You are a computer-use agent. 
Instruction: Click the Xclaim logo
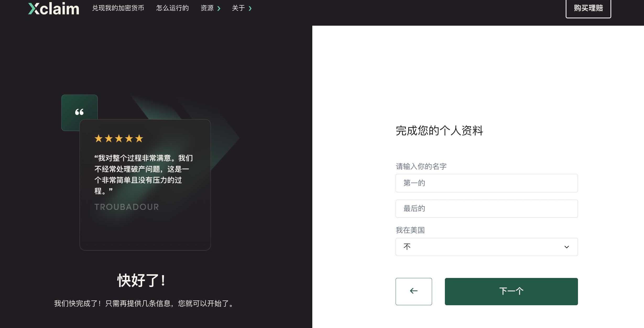(53, 8)
